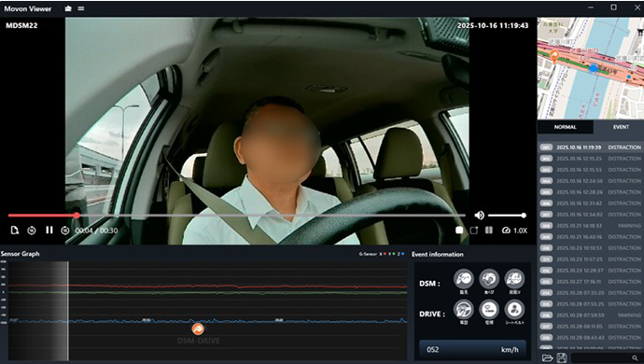This screenshot has height=364, width=644.
Task: Click the save disk icon below list
Action: [x=562, y=357]
